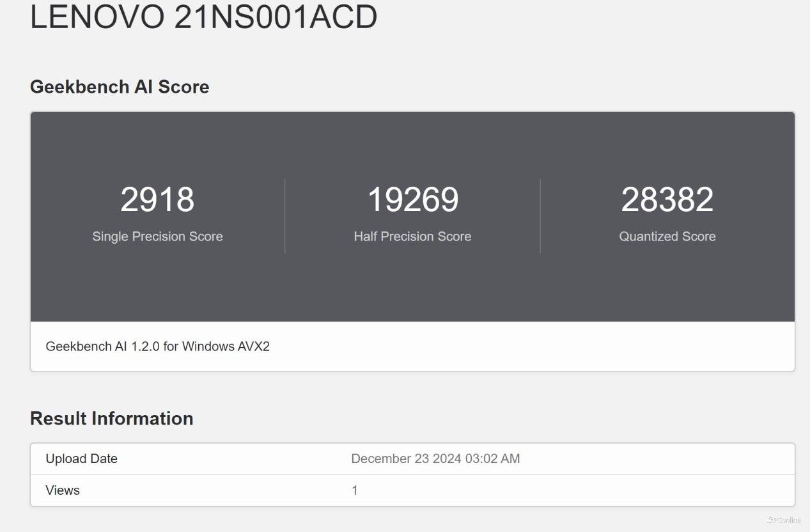
Task: Click the word LENOVO in the title
Action: coord(97,17)
